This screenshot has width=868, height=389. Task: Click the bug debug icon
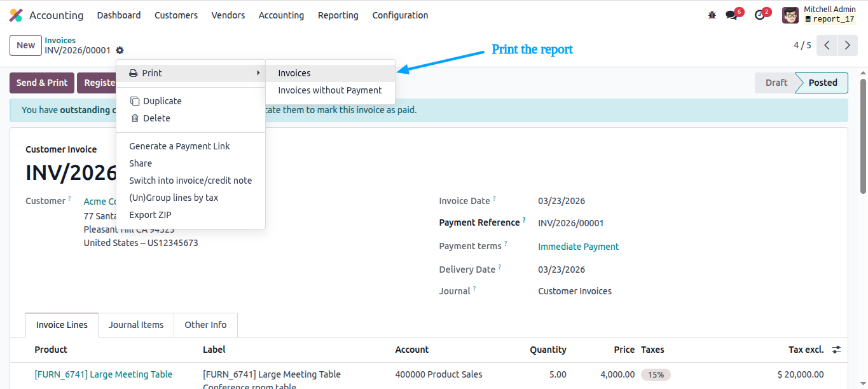point(712,15)
